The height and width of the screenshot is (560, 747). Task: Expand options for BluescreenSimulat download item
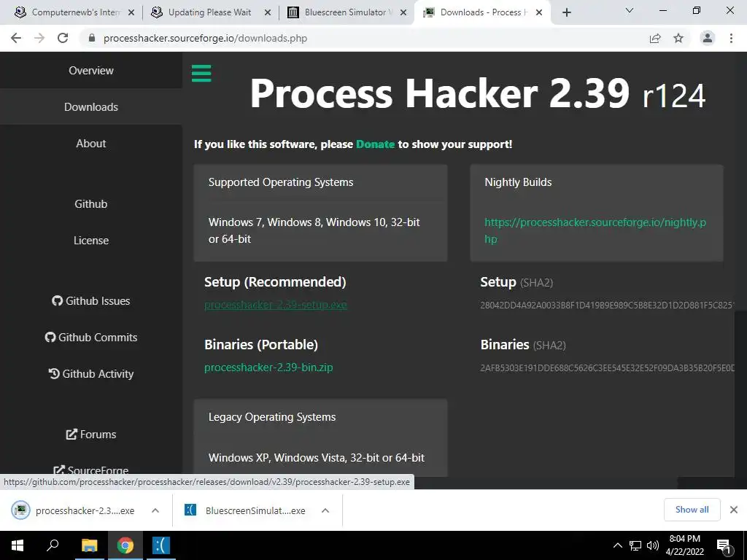[325, 510]
